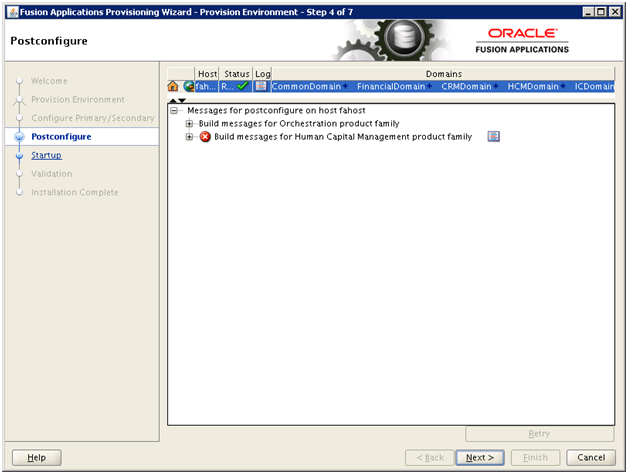Expand Build messages for Orchestration product family
The height and width of the screenshot is (474, 628).
point(189,124)
